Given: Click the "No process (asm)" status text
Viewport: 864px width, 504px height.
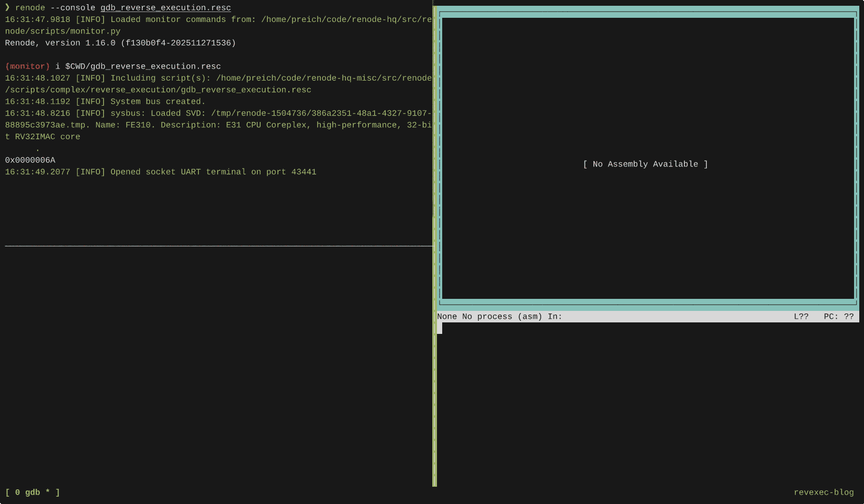Looking at the screenshot, I should coord(502,316).
